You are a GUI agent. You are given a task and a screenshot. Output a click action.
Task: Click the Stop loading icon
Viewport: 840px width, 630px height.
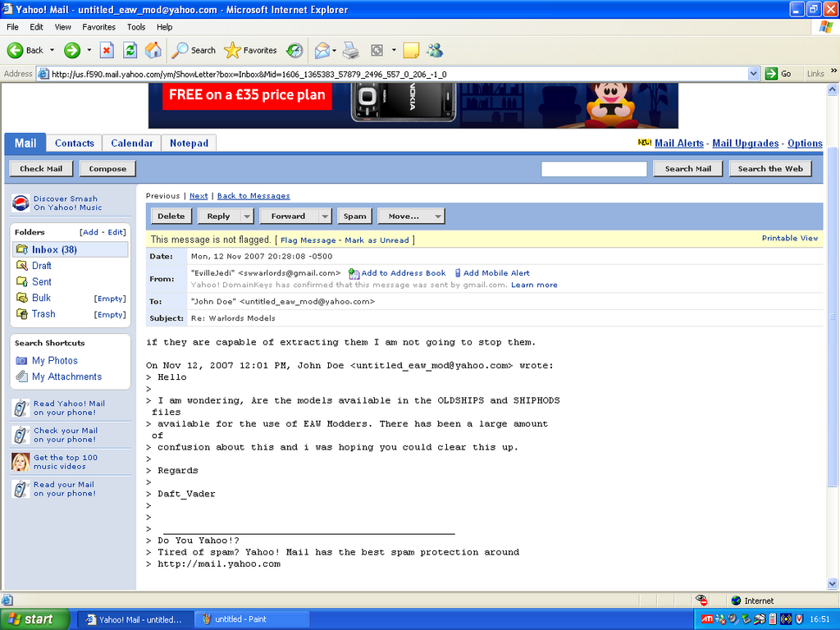[x=107, y=50]
